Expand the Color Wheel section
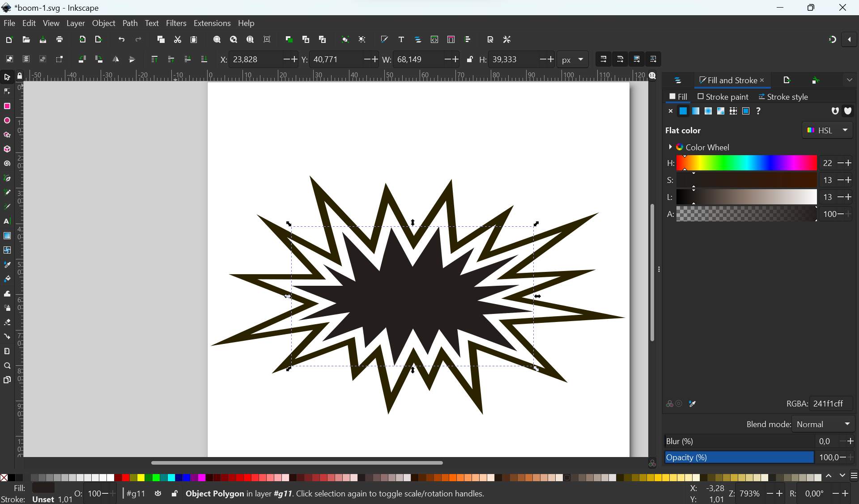This screenshot has width=859, height=504. click(x=670, y=147)
